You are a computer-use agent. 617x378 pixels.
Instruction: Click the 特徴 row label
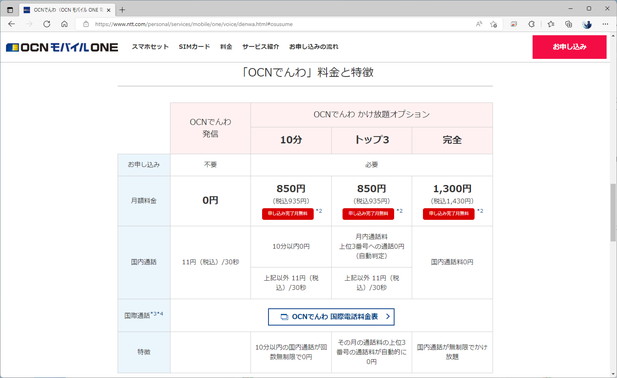pos(144,352)
